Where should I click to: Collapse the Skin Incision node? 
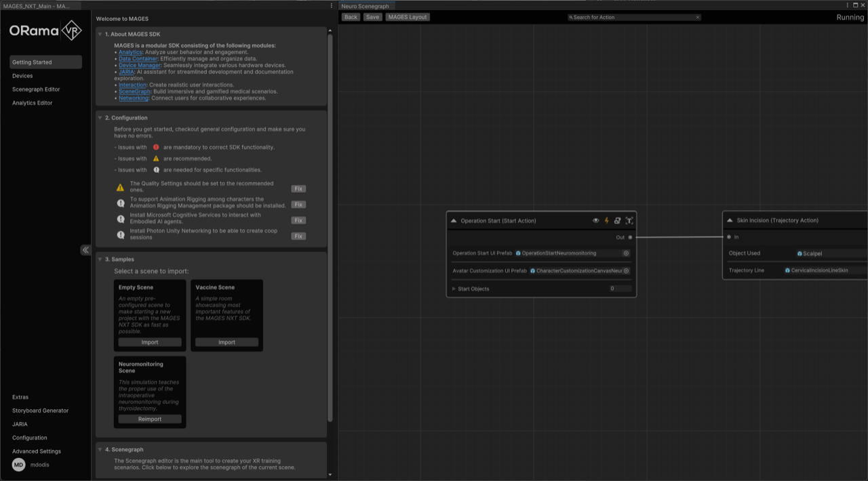click(730, 219)
